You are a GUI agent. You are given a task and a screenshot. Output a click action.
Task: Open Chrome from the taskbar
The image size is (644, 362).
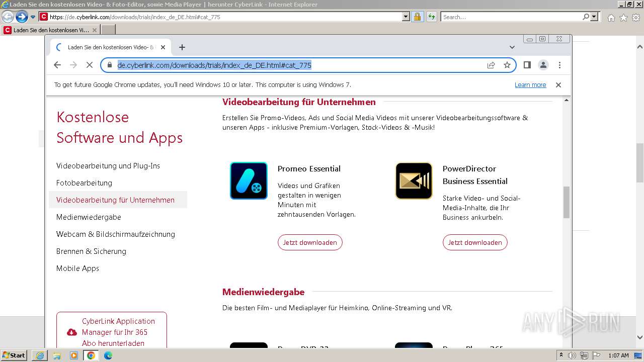[91, 355]
